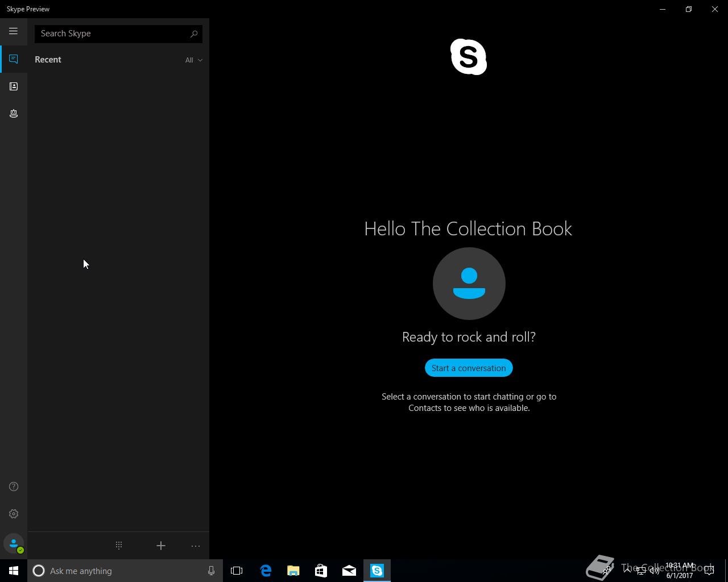Click the Start a conversation button
The height and width of the screenshot is (582, 728).
(469, 368)
